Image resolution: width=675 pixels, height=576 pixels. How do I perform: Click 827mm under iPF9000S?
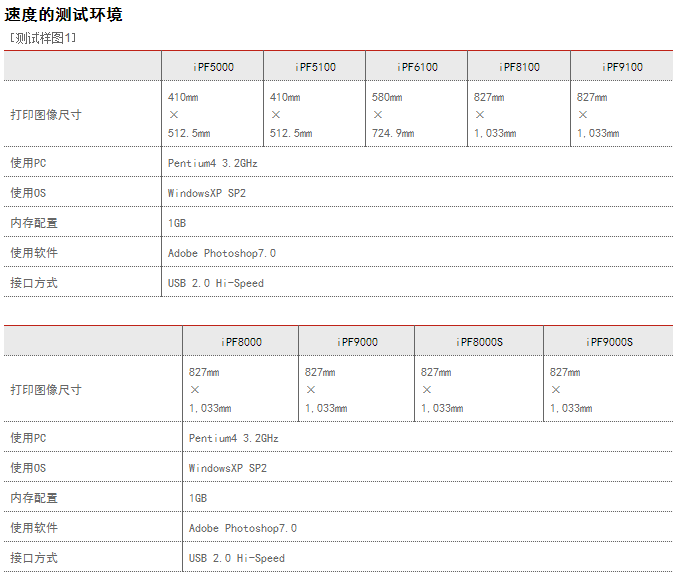click(x=565, y=372)
